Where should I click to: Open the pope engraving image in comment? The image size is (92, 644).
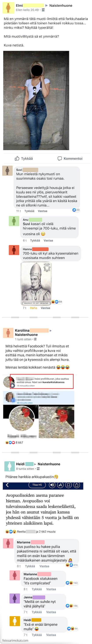click(36, 283)
